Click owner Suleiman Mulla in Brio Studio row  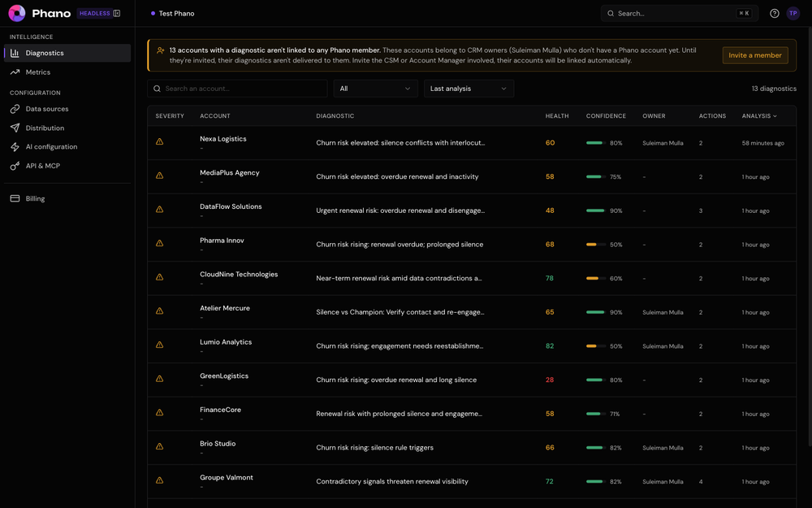pos(663,448)
